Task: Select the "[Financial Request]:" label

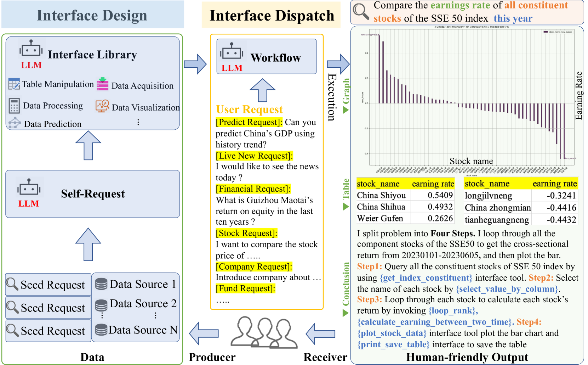Action: (x=253, y=189)
